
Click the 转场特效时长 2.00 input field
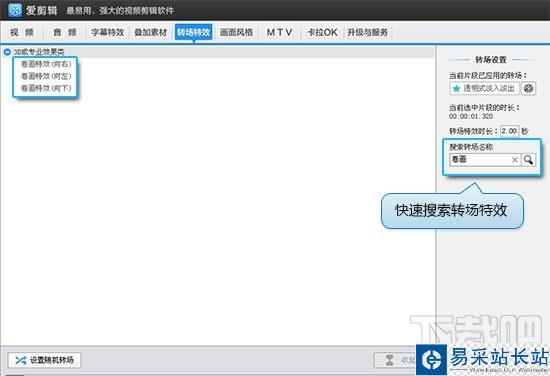(509, 131)
